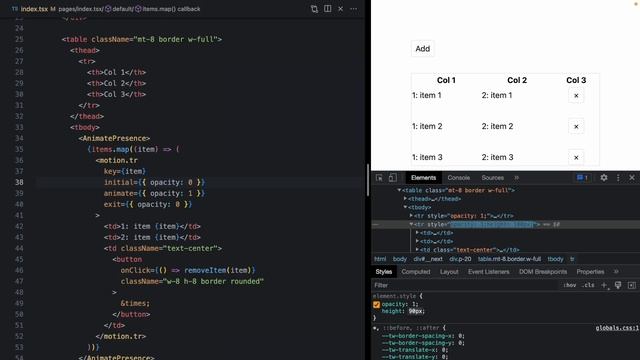The width and height of the screenshot is (640, 360).
Task: Collapse the table element node
Action: pos(399,190)
